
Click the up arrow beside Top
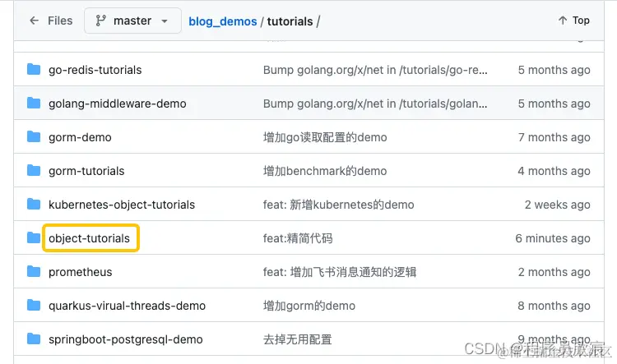pyautogui.click(x=563, y=20)
